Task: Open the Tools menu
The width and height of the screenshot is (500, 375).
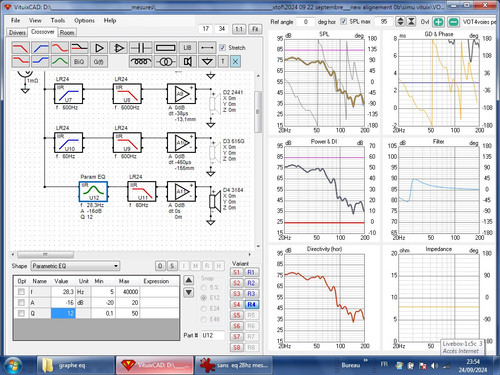Action: point(58,21)
